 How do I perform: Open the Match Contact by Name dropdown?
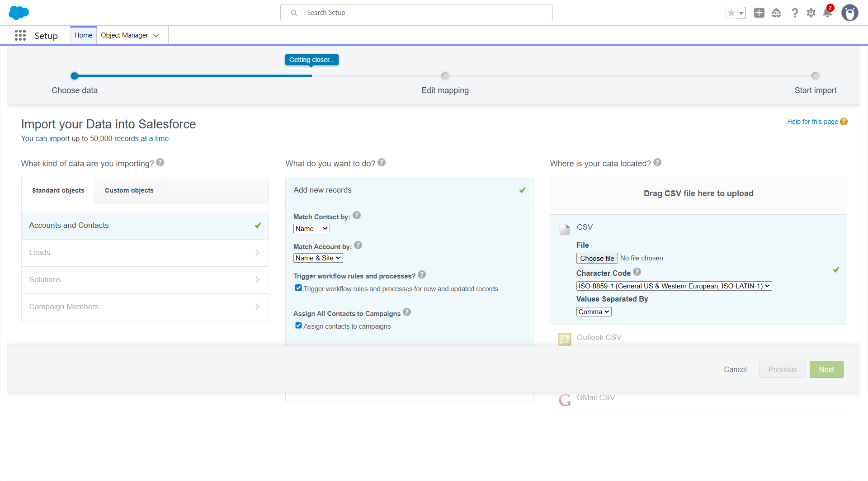click(311, 229)
